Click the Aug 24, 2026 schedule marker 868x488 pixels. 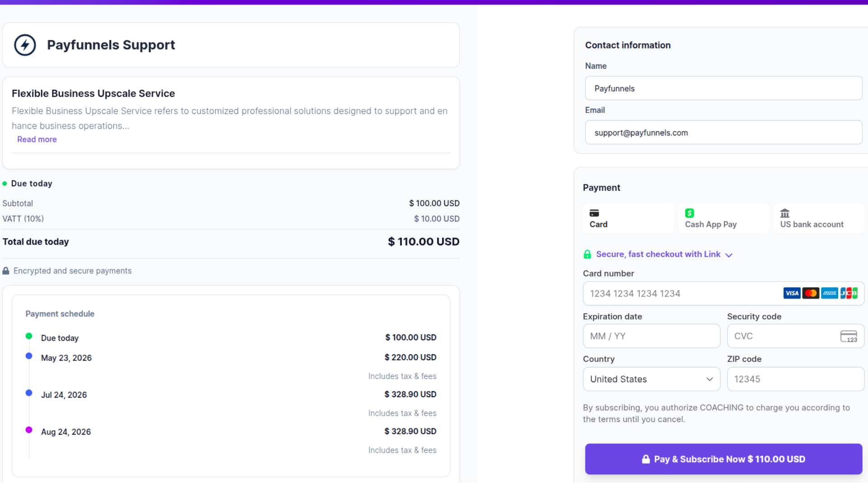pyautogui.click(x=29, y=430)
